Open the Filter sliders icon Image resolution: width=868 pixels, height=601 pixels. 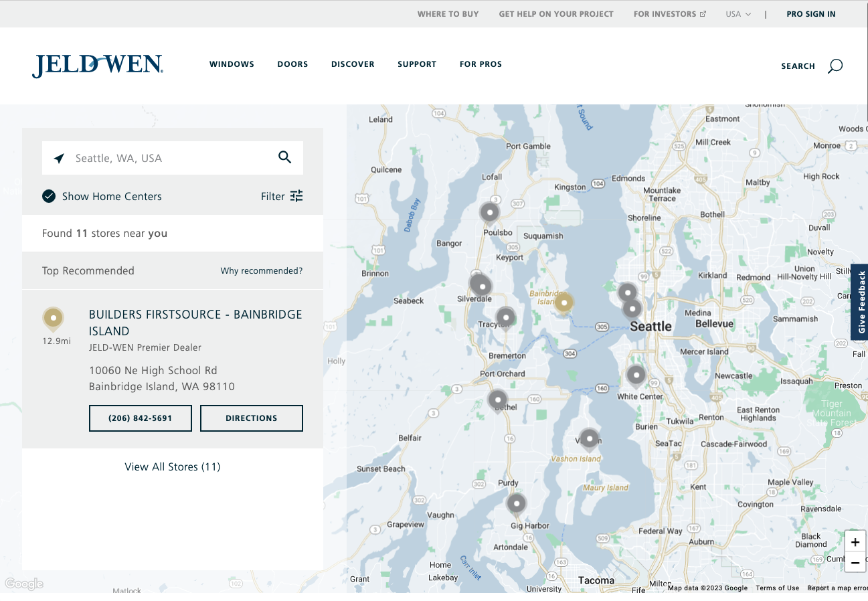click(x=296, y=196)
